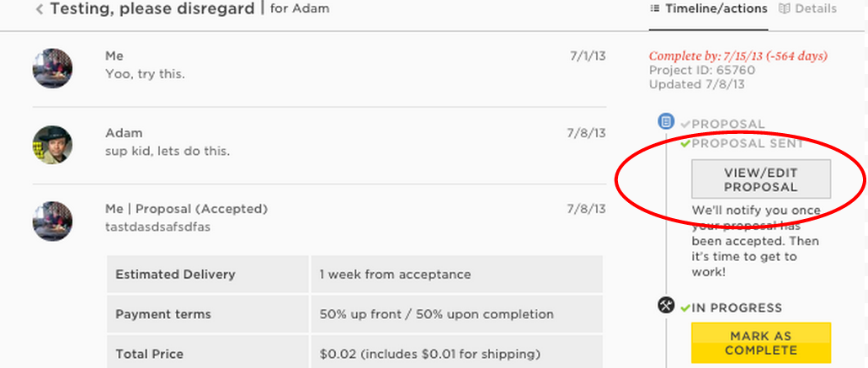Image resolution: width=868 pixels, height=368 pixels.
Task: Mark the project as complete
Action: coord(760,343)
